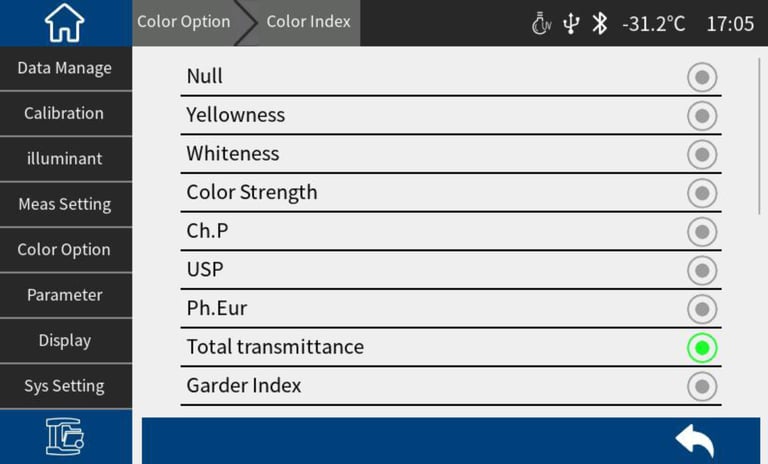
Task: Tap the lamp status icon
Action: [541, 23]
